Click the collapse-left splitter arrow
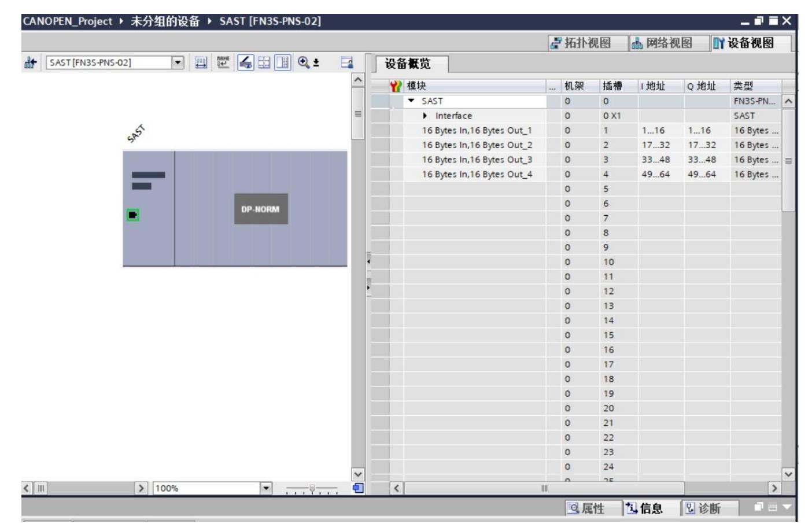Image resolution: width=812 pixels, height=531 pixels. tap(368, 261)
